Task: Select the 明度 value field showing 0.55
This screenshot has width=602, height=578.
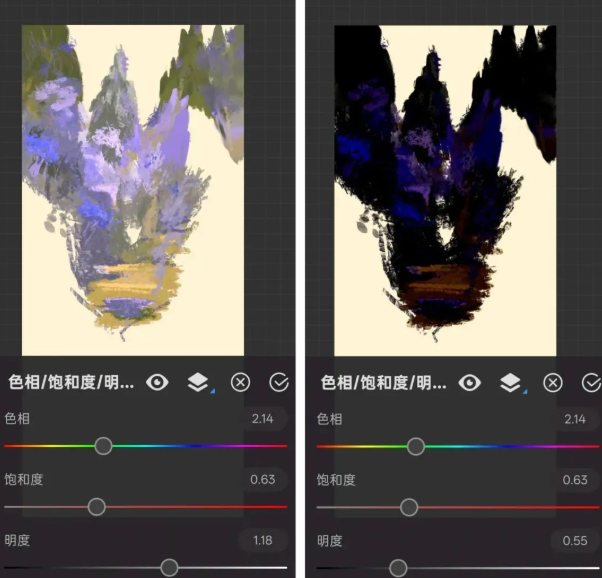Action: coord(574,541)
